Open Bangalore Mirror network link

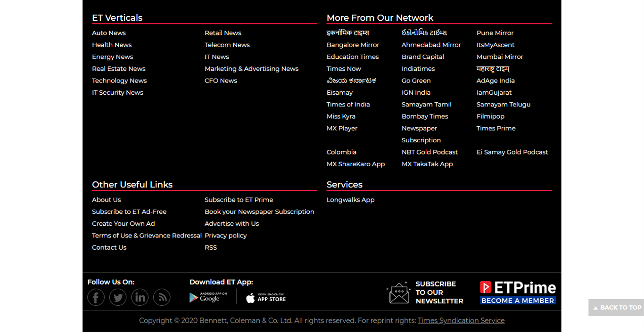click(x=353, y=45)
